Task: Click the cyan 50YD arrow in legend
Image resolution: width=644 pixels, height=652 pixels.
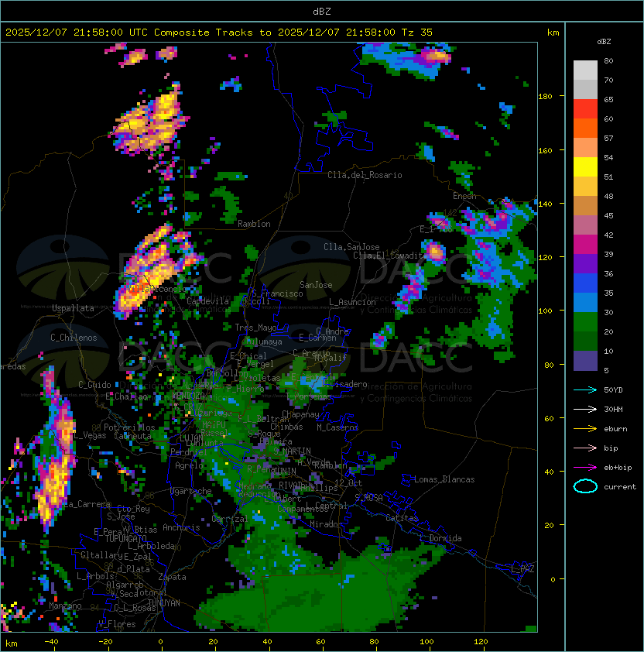Action: (585, 390)
